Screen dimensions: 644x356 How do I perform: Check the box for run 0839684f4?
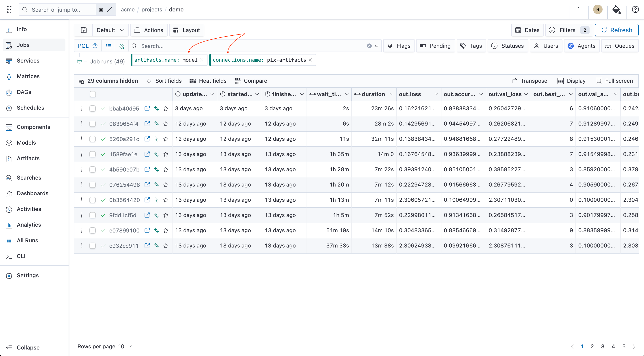coord(93,124)
